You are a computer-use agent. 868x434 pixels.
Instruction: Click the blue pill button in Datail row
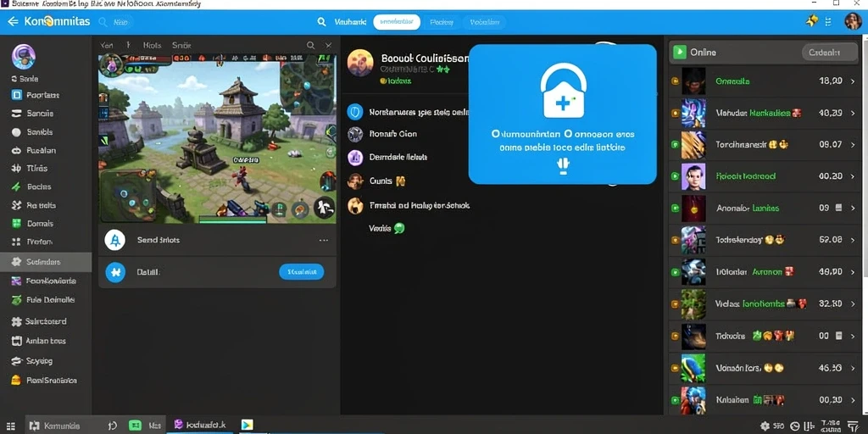pyautogui.click(x=302, y=271)
